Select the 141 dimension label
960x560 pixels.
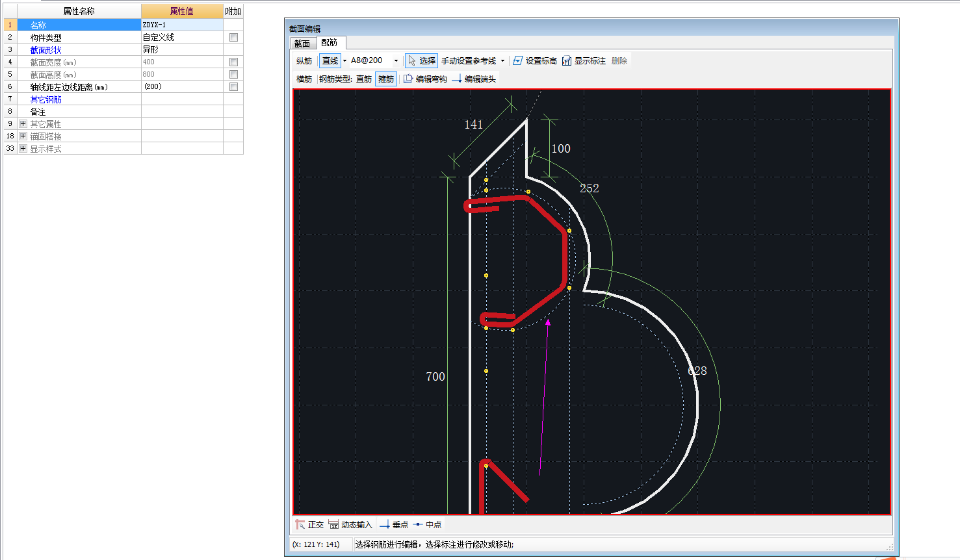pos(473,125)
